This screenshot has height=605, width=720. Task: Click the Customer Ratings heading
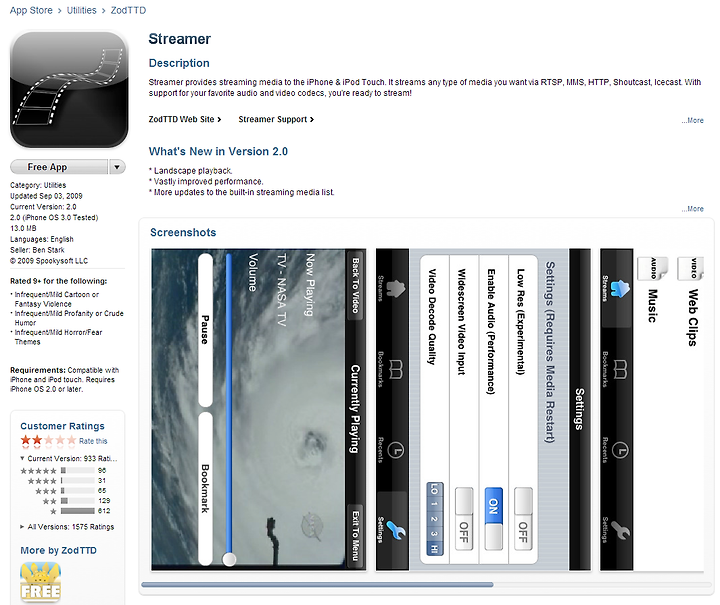click(x=62, y=426)
